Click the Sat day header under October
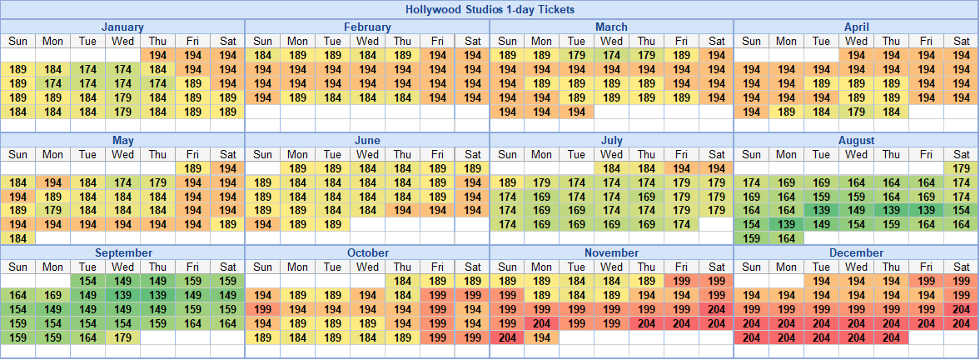Image resolution: width=980 pixels, height=360 pixels. point(473,267)
